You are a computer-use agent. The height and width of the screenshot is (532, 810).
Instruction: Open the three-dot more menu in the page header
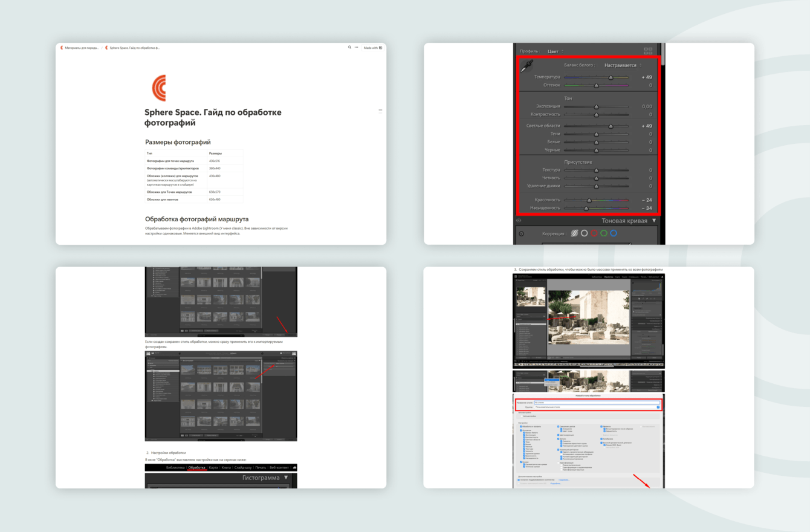coord(356,47)
